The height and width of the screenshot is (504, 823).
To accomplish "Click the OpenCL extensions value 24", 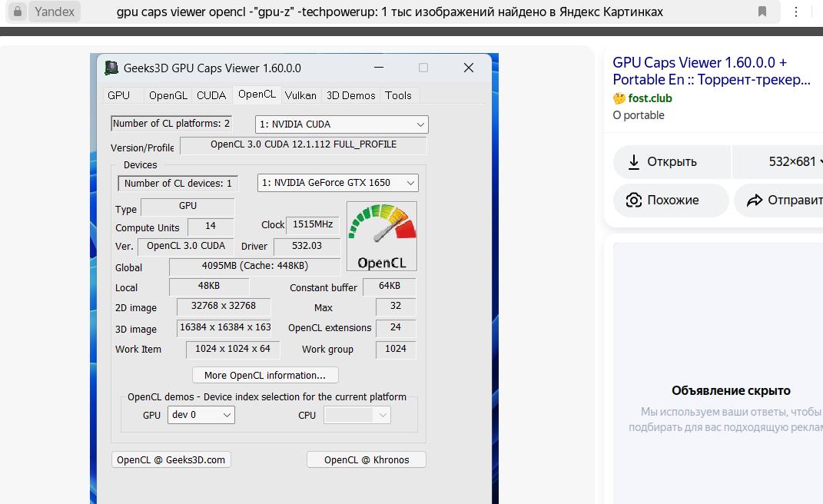I will point(396,327).
